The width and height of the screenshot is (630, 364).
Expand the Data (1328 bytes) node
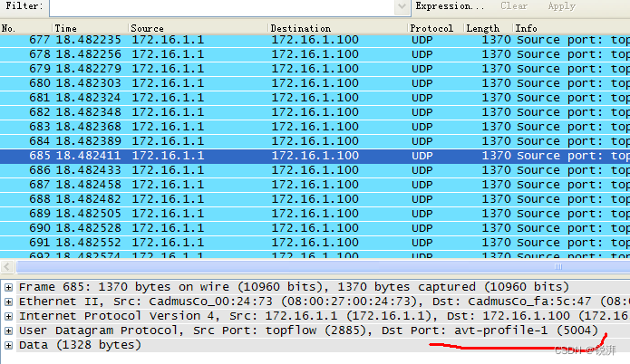(8, 345)
